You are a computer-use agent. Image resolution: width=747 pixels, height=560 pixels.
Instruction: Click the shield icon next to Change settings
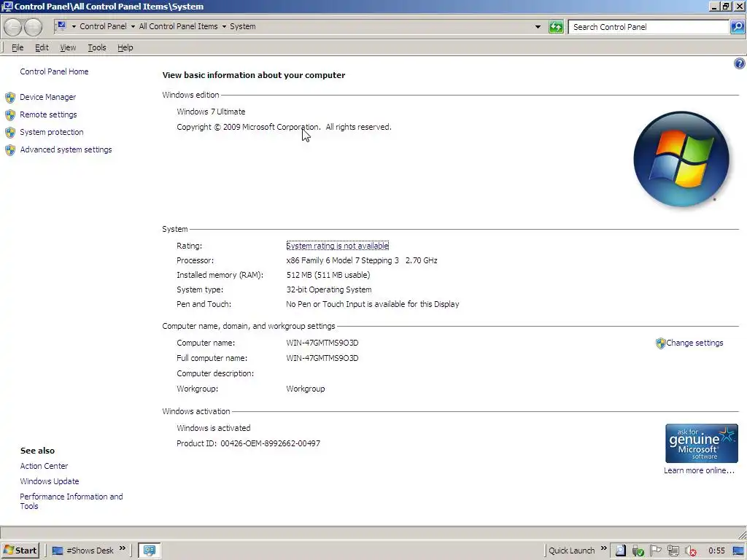click(x=660, y=343)
